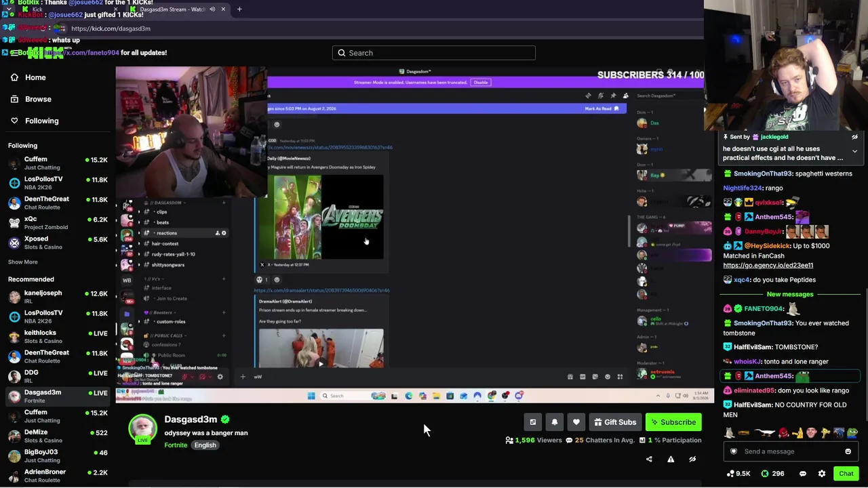Click the Fortnite category link
Viewport: 868px width, 488px height.
pos(176,445)
